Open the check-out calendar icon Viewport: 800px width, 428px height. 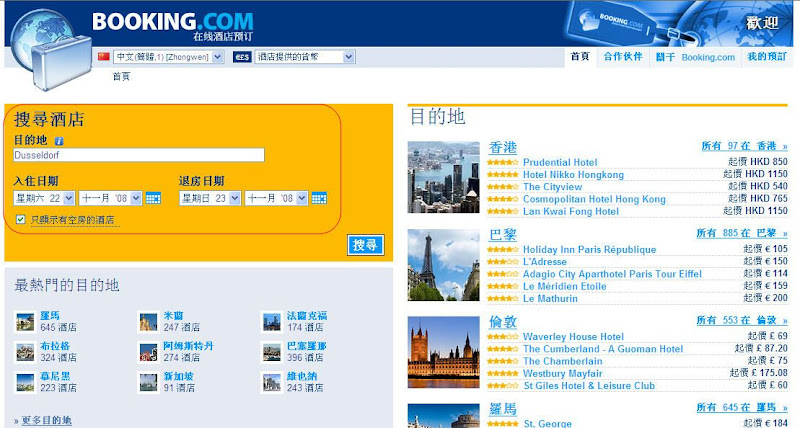[x=319, y=198]
